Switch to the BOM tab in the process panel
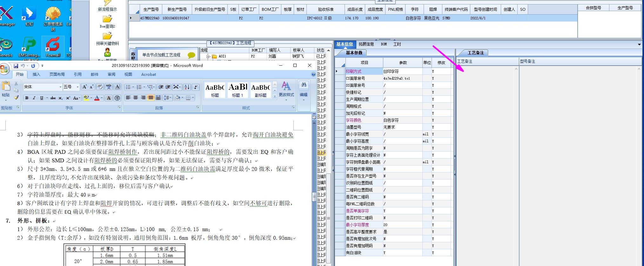This screenshot has width=644, height=266. [384, 44]
